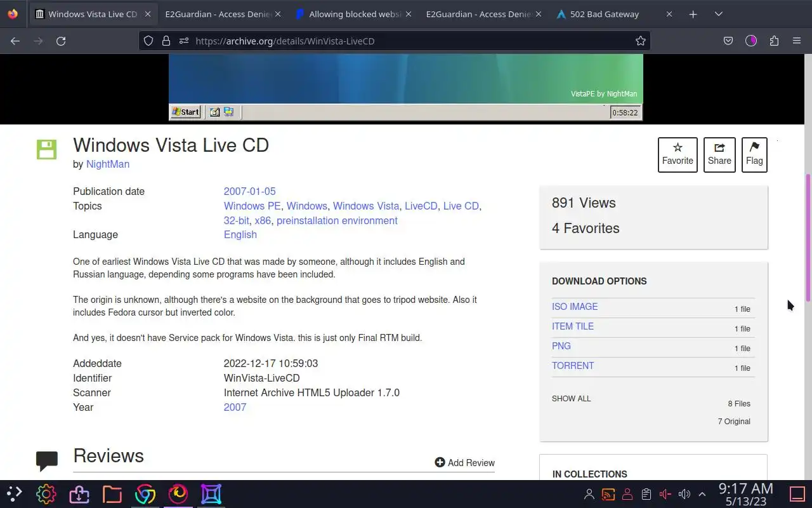
Task: Select the page vertical scrollbar thumb
Action: [x=808, y=237]
